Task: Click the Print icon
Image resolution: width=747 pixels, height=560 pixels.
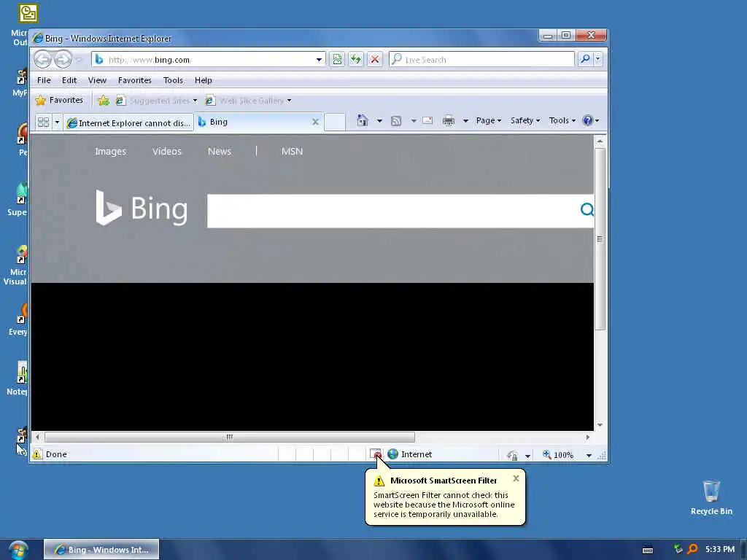Action: click(x=449, y=120)
